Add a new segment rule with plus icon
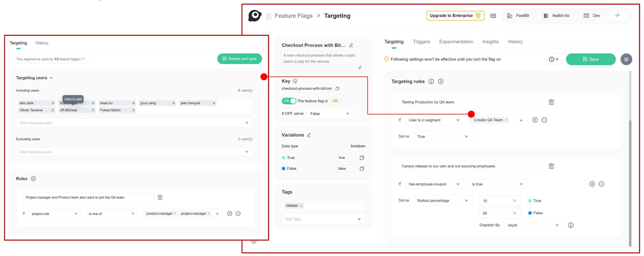This screenshot has width=644, height=256. click(33, 179)
